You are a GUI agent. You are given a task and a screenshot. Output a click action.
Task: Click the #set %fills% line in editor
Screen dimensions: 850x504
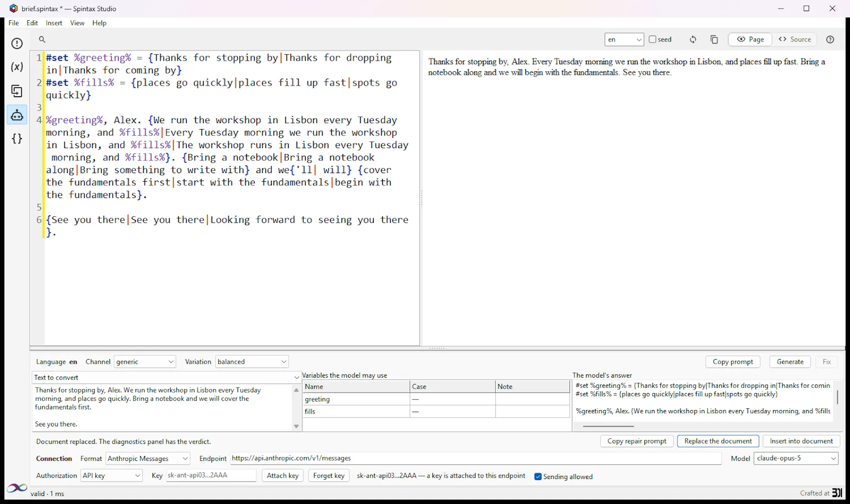222,89
